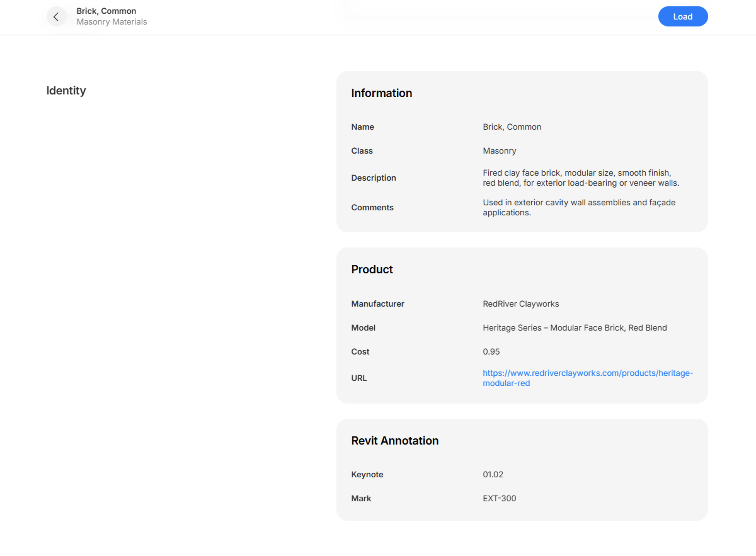Click the Masonry Materials subtitle
The image size is (756, 556).
[112, 22]
